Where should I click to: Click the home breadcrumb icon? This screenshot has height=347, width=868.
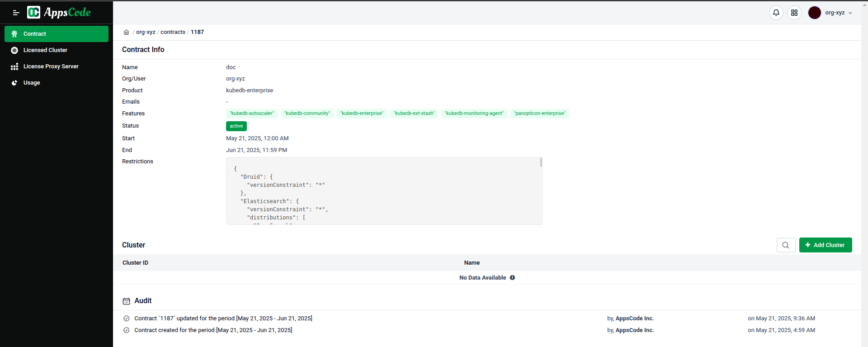pyautogui.click(x=127, y=32)
